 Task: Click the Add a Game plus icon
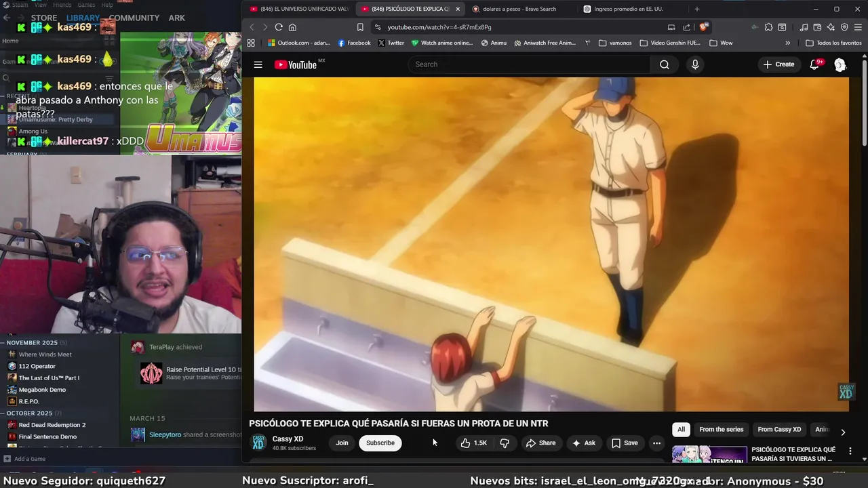point(7,459)
